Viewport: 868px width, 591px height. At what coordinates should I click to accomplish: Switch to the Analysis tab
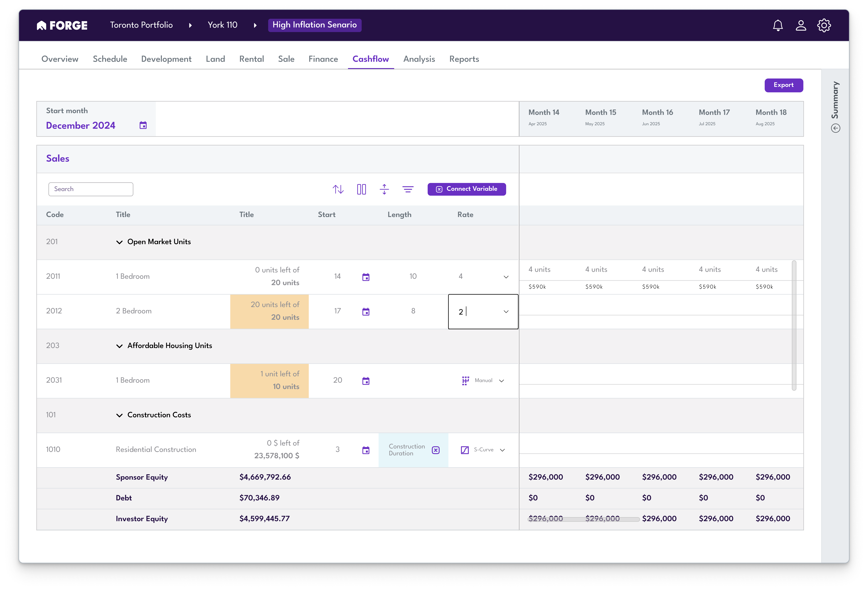[419, 59]
